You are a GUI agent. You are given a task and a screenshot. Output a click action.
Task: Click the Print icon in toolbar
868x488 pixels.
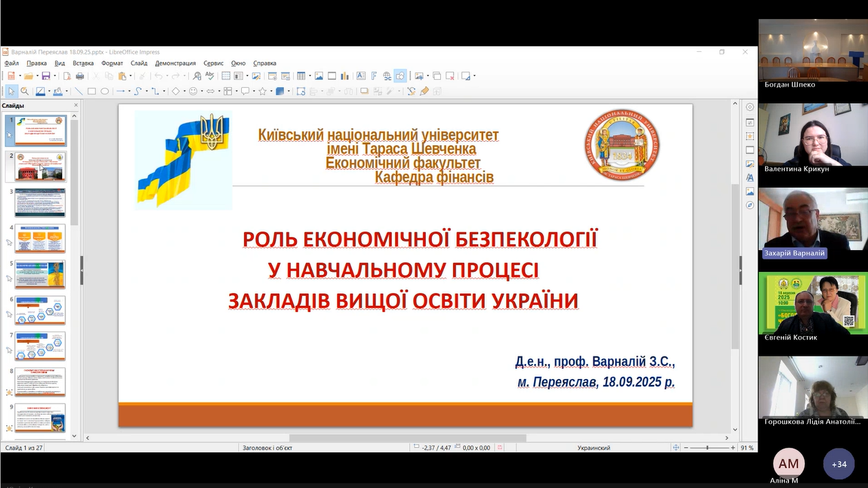tap(80, 76)
